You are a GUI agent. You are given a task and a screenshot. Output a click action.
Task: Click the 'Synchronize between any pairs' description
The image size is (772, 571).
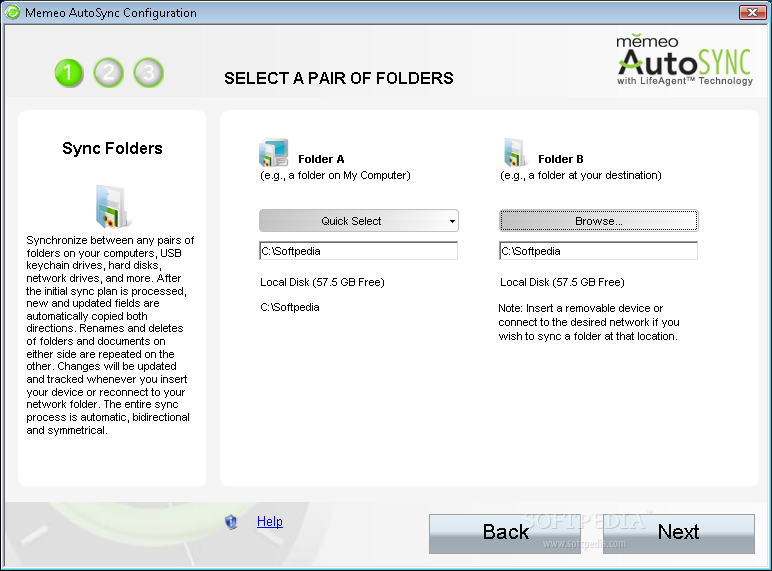point(110,335)
